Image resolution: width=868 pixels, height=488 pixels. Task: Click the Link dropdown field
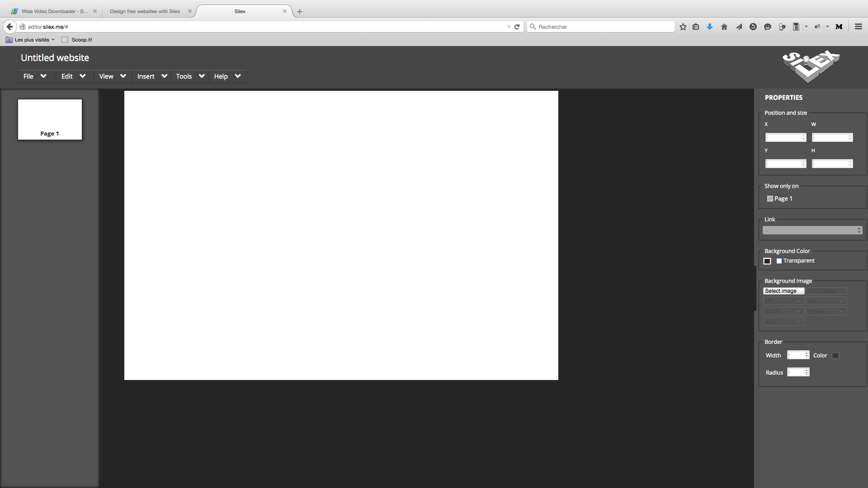[812, 230]
